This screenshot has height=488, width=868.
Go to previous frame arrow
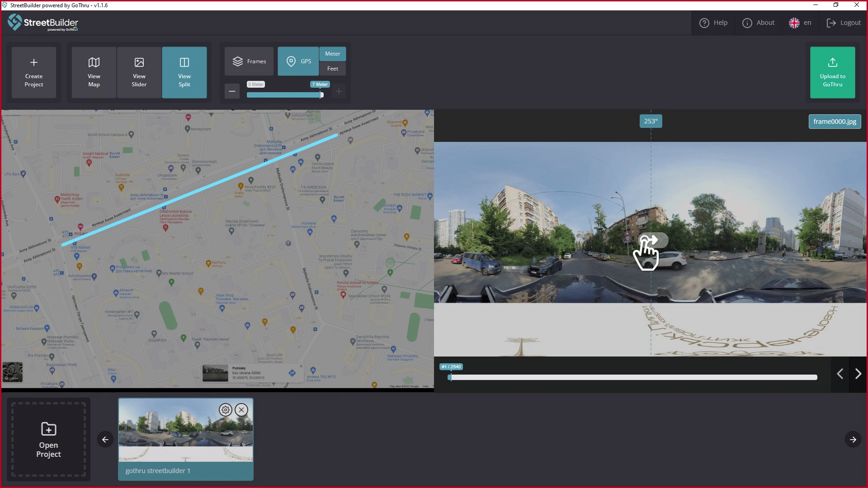coord(840,374)
